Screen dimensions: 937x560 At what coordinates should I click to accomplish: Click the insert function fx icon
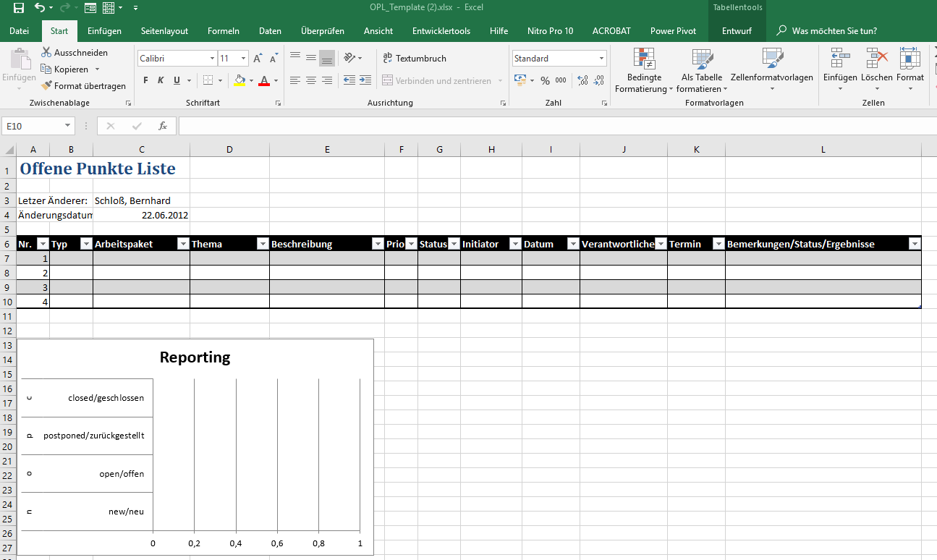pos(163,126)
